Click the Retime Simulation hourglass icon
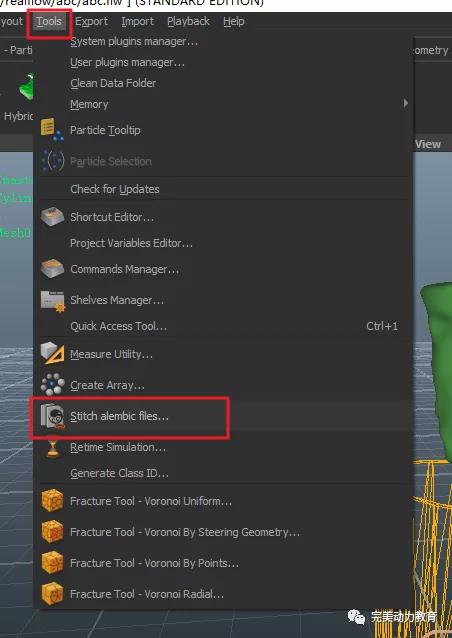452x638 pixels. pyautogui.click(x=52, y=447)
